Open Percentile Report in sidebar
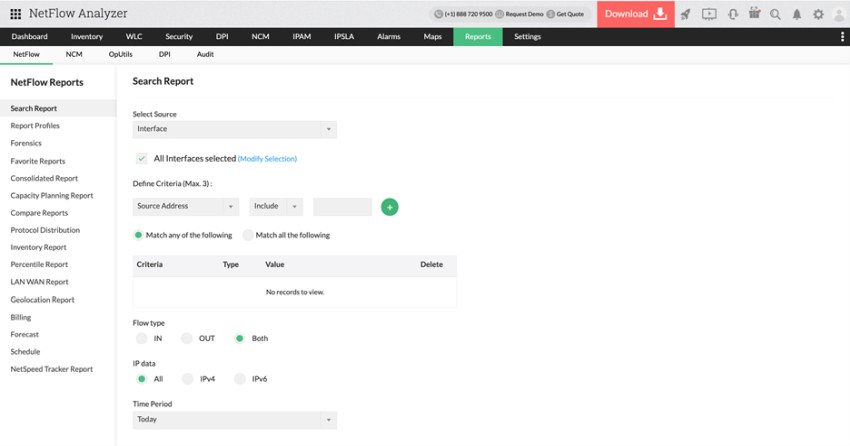850x446 pixels. pos(40,264)
